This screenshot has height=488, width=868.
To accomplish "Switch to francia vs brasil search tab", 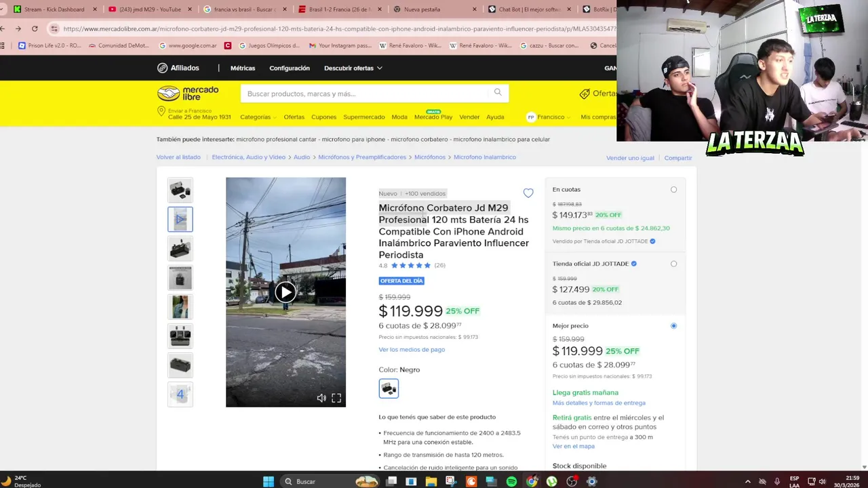I will (244, 9).
